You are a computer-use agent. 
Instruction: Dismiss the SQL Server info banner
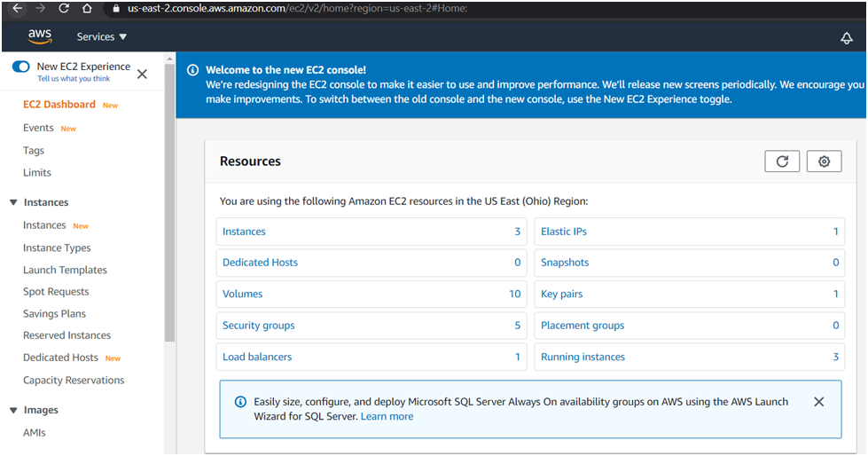(x=818, y=402)
